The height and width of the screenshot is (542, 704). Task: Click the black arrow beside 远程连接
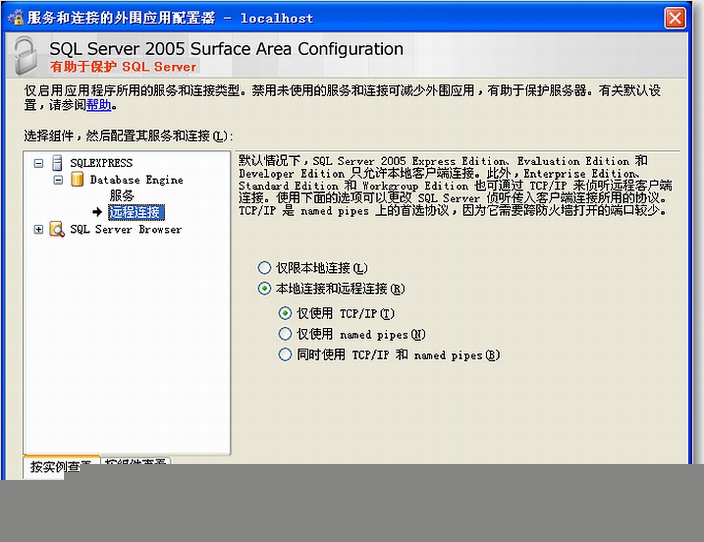click(x=98, y=213)
